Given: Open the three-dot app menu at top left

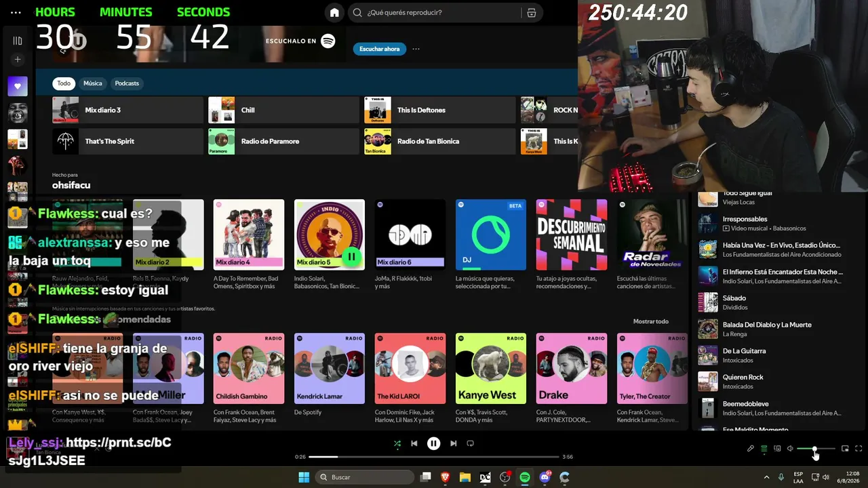Looking at the screenshot, I should (x=16, y=12).
